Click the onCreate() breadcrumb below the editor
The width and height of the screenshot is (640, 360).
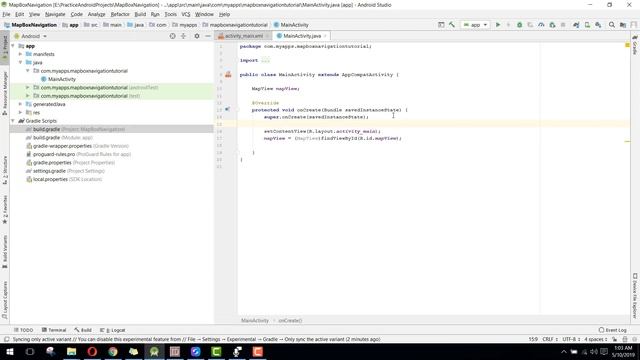pos(290,320)
